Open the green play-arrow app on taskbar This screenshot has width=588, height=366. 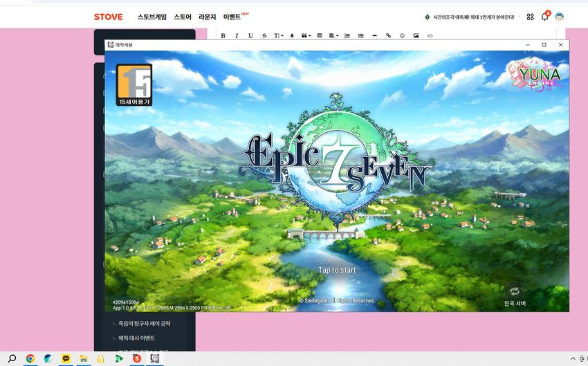point(119,358)
